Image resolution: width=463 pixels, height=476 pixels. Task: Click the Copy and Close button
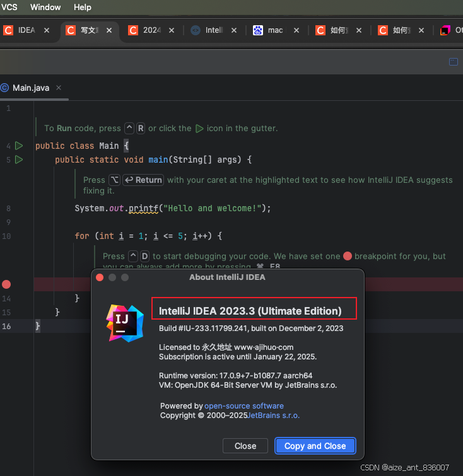pyautogui.click(x=315, y=446)
